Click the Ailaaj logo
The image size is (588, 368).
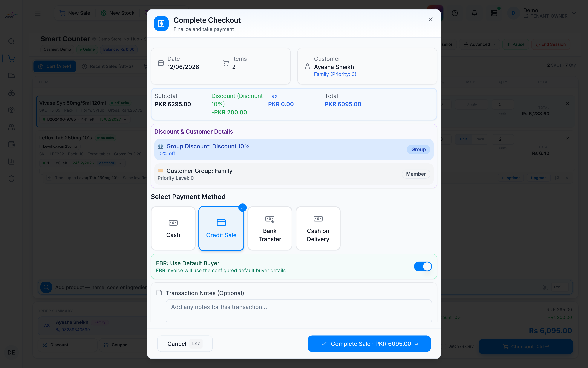point(11,15)
